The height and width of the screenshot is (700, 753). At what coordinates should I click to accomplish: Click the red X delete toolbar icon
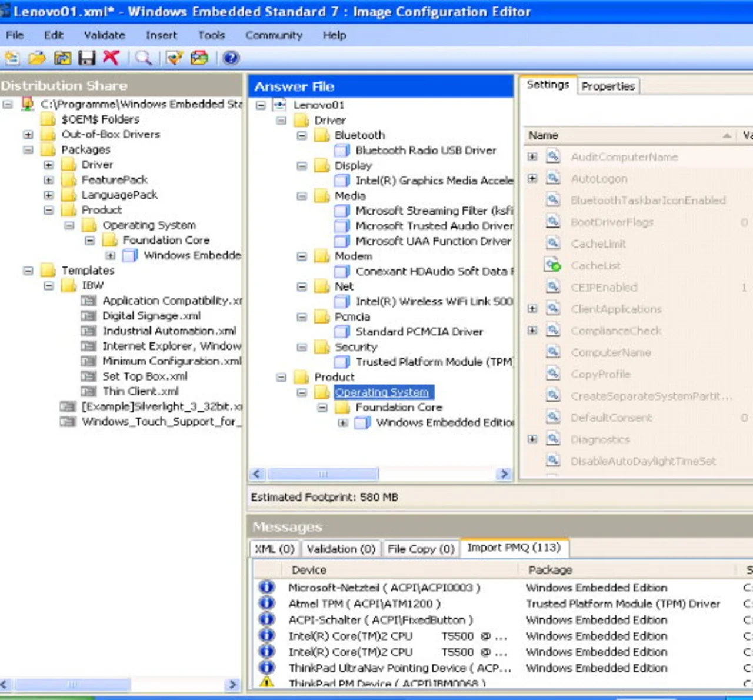click(x=111, y=57)
